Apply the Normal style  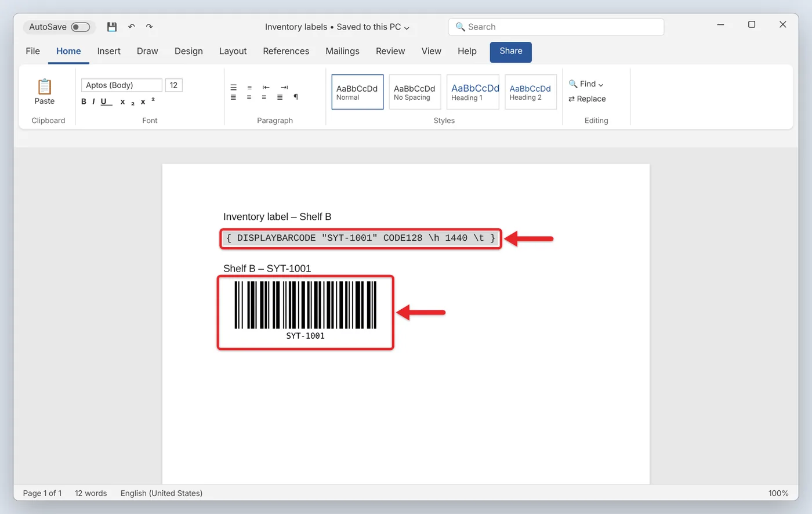pyautogui.click(x=357, y=92)
